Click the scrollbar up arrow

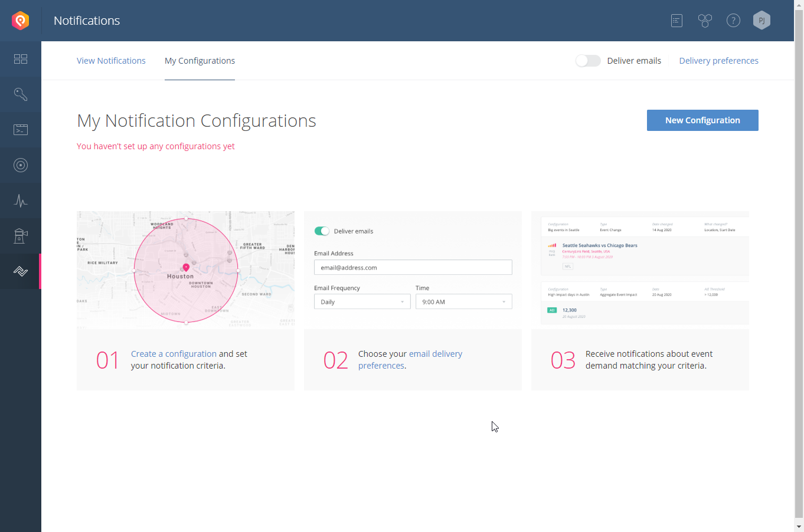(x=799, y=5)
